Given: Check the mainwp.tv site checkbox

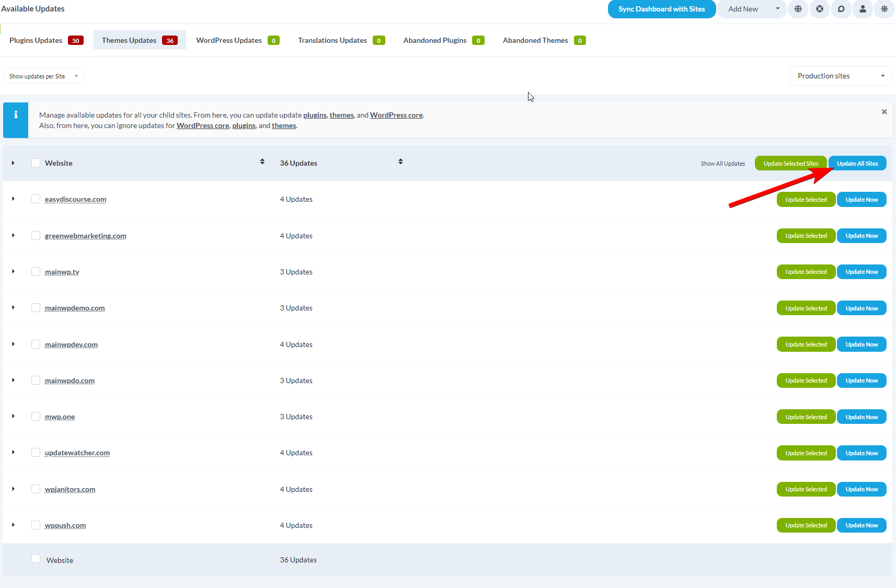Looking at the screenshot, I should coord(36,271).
